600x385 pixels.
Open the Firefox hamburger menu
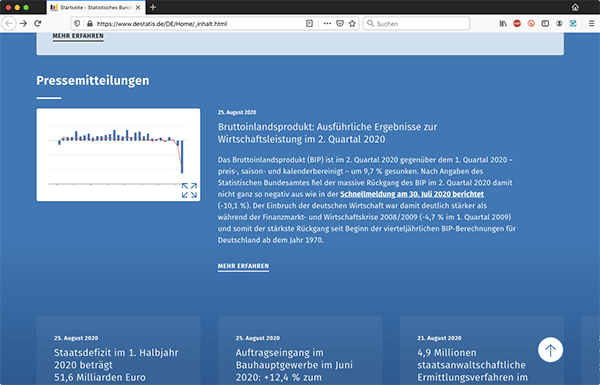[591, 23]
